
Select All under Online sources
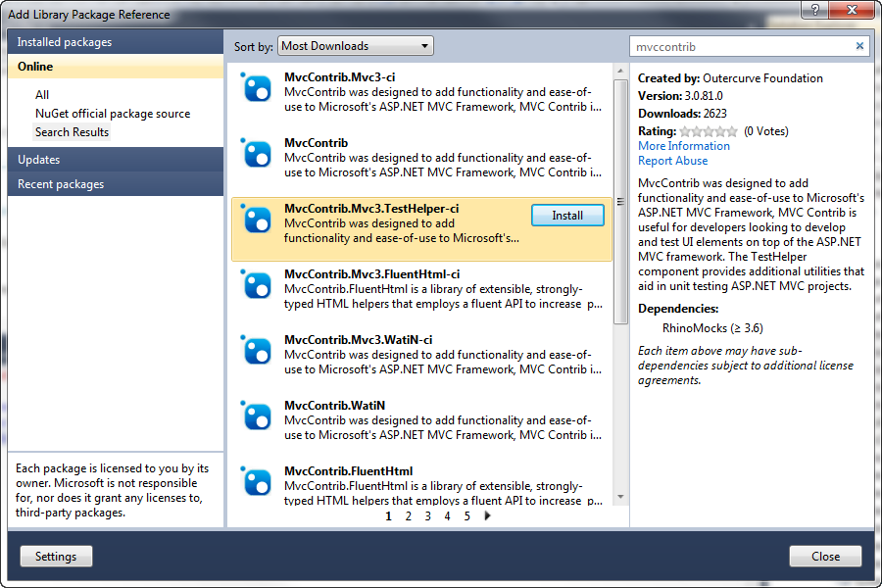[42, 94]
